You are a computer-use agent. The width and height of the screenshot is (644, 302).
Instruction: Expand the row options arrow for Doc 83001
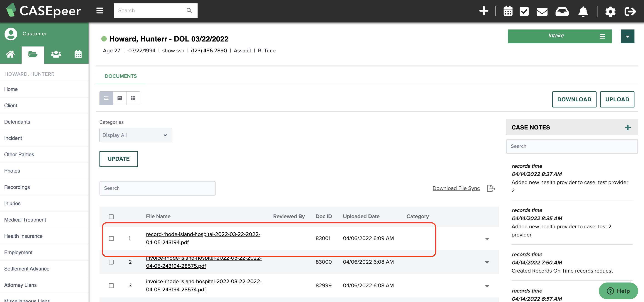coord(487,239)
